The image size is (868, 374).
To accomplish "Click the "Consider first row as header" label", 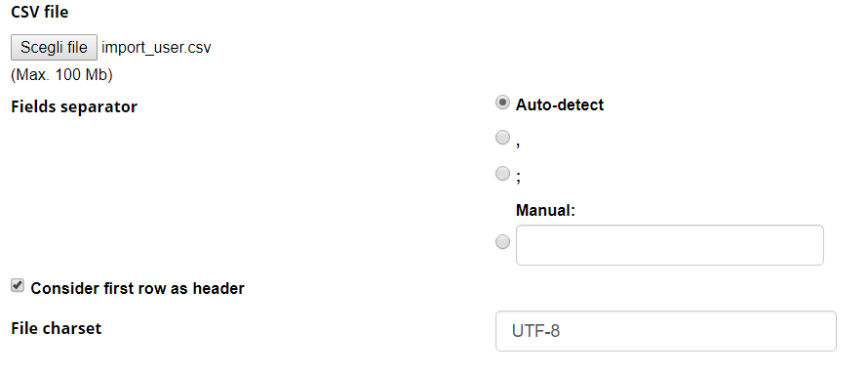I will [x=138, y=289].
